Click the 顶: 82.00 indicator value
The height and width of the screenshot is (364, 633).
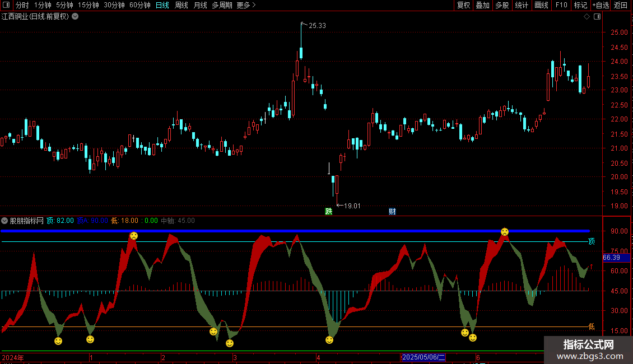coord(60,221)
